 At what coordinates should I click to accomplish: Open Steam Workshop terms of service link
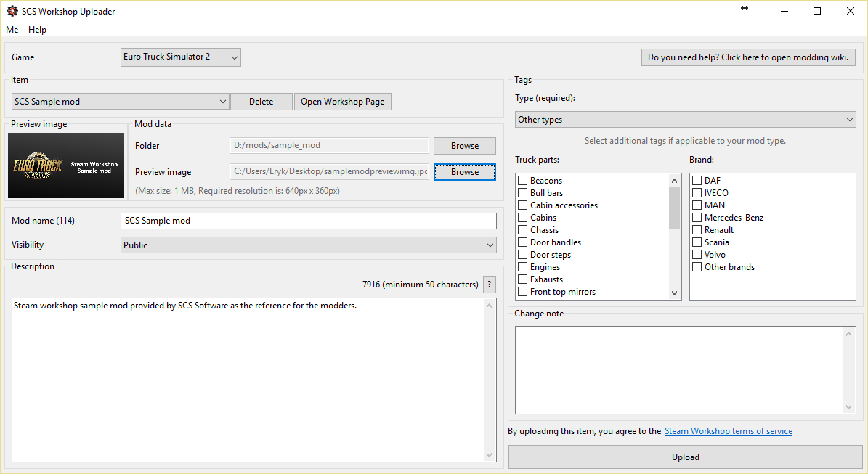728,431
